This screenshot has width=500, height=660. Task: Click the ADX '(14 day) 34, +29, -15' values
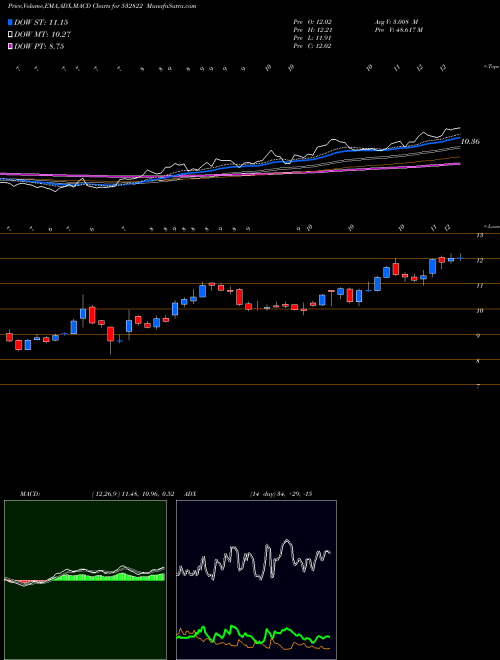(281, 494)
